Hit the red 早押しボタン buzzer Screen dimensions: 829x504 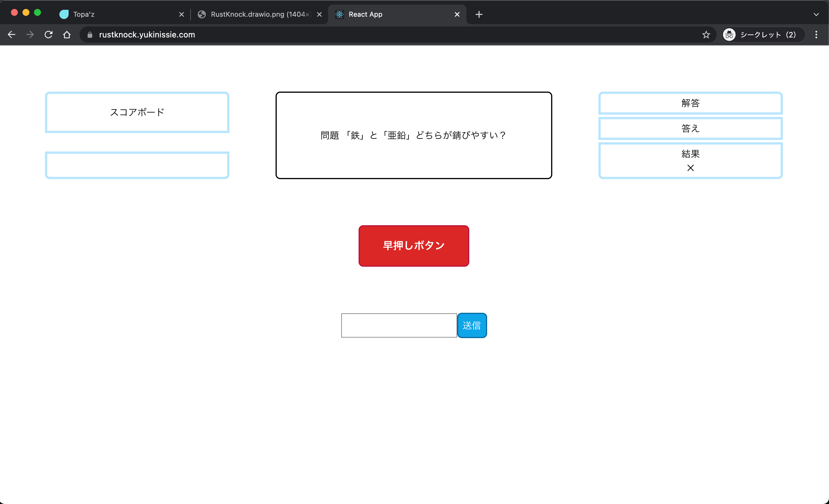tap(414, 246)
